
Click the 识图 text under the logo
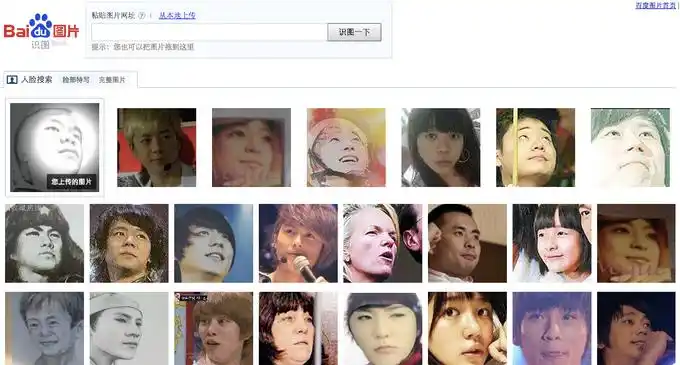40,45
